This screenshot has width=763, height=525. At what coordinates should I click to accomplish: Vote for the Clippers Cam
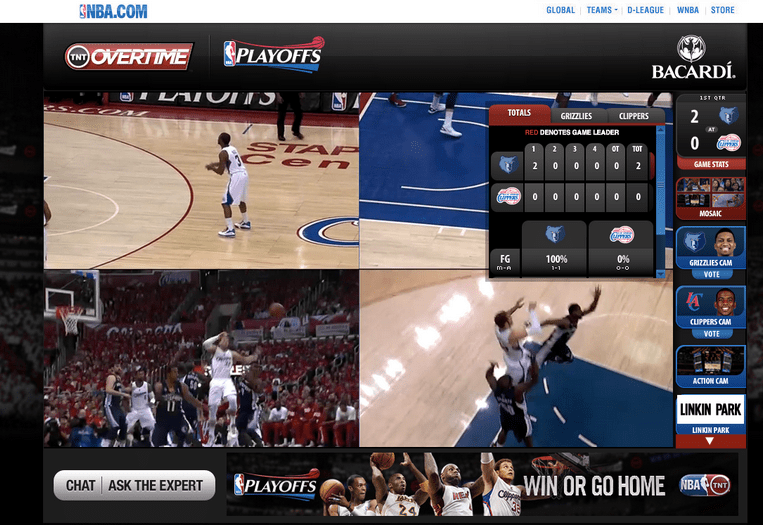(x=711, y=334)
